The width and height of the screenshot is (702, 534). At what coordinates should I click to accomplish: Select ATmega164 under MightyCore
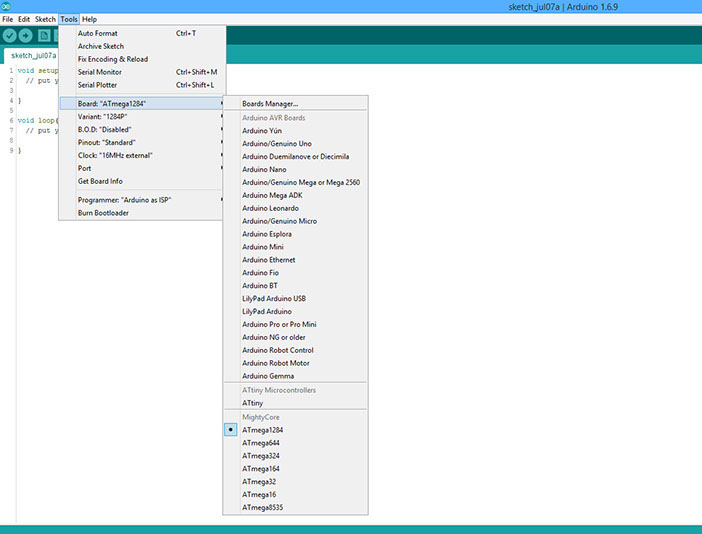295,469
